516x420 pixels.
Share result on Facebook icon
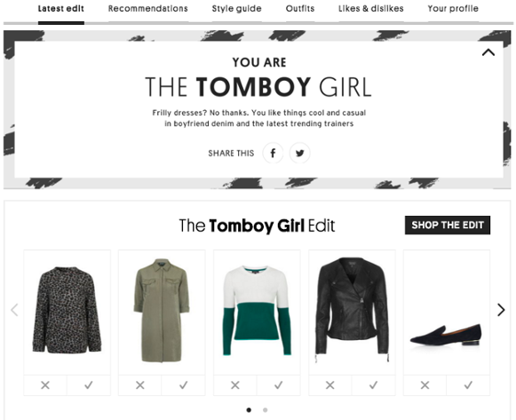click(x=273, y=153)
